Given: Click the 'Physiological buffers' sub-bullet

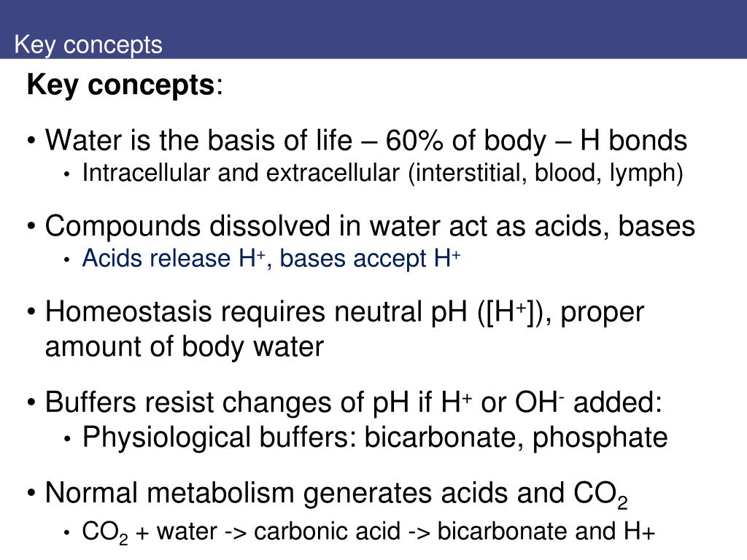Looking at the screenshot, I should click(375, 437).
